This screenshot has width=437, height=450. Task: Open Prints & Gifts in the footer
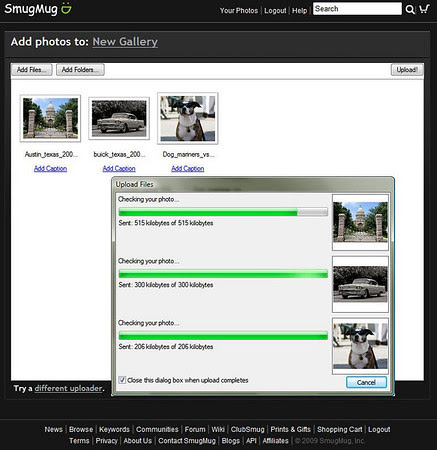pyautogui.click(x=291, y=429)
